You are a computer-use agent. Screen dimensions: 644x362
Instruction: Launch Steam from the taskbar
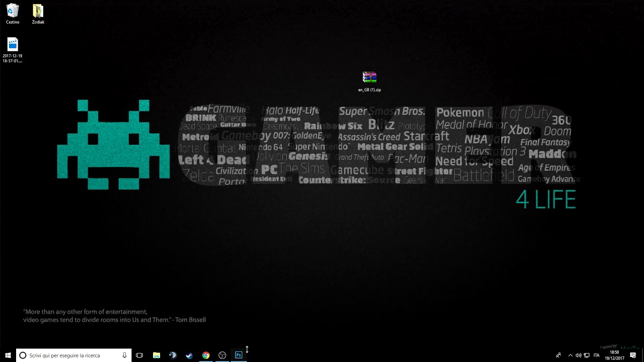(x=189, y=355)
